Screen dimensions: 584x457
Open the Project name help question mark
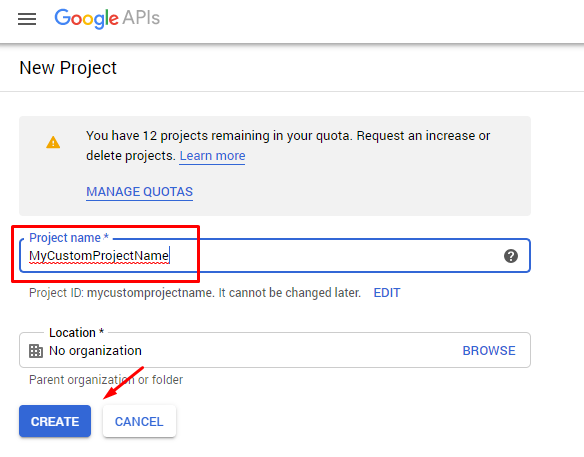point(511,256)
